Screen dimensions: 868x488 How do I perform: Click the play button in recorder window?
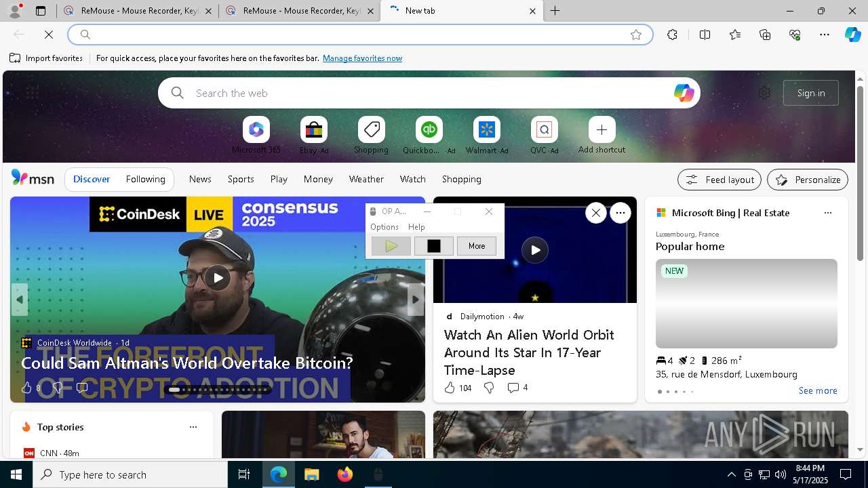pyautogui.click(x=391, y=246)
